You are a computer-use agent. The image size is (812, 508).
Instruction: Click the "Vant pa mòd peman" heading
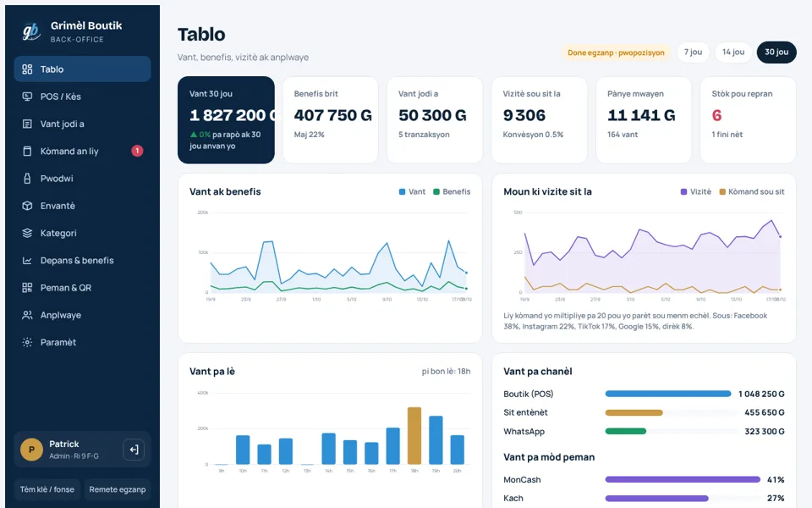(x=549, y=457)
